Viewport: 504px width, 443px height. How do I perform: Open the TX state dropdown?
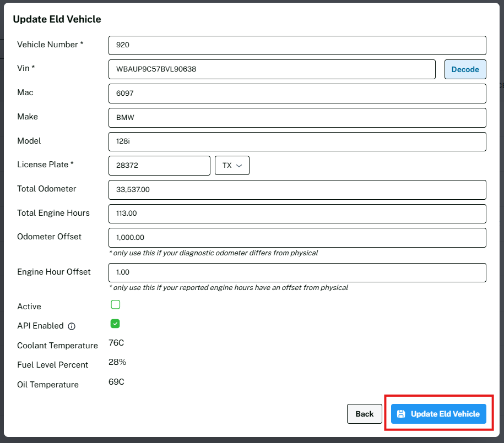(x=232, y=166)
